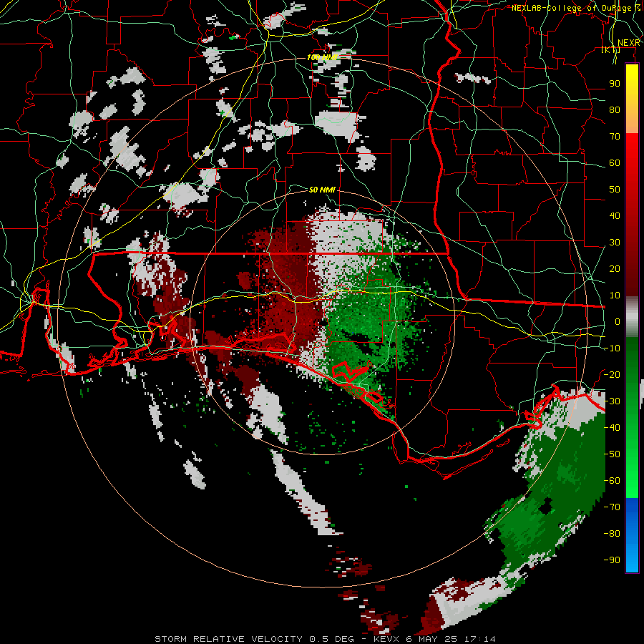Click the 20 value on the velocity scale
The height and width of the screenshot is (644, 644).
tap(615, 268)
